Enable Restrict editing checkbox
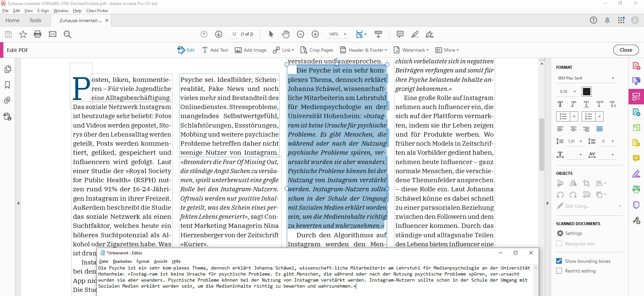 pos(559,271)
